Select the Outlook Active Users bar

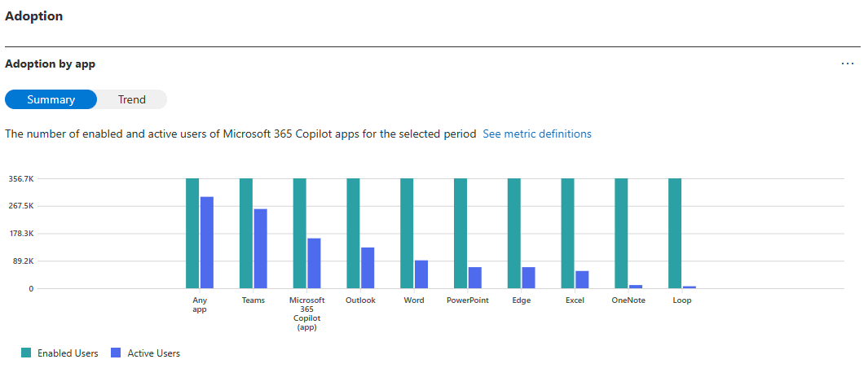pyautogui.click(x=368, y=268)
